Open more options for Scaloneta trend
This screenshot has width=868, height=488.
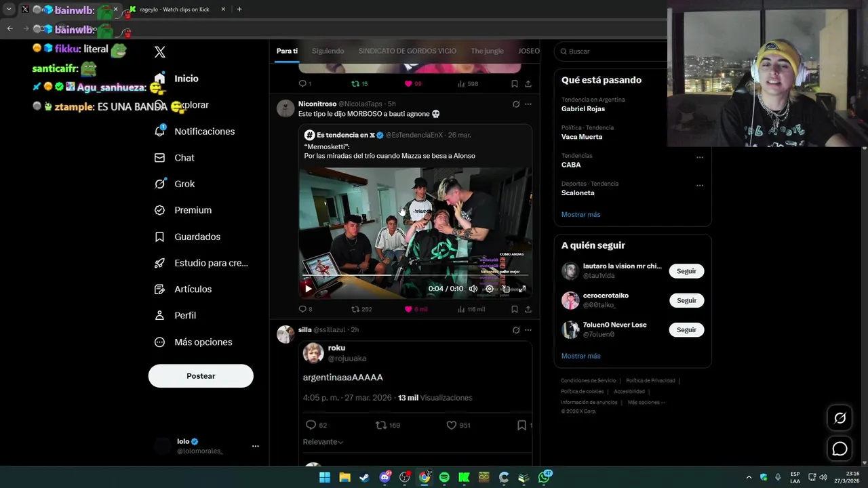pos(700,185)
